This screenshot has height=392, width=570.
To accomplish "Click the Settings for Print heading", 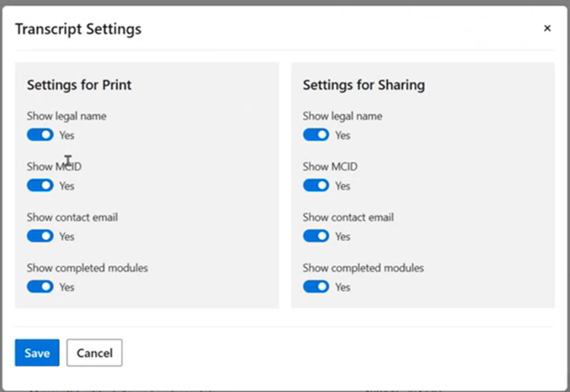I will click(79, 85).
